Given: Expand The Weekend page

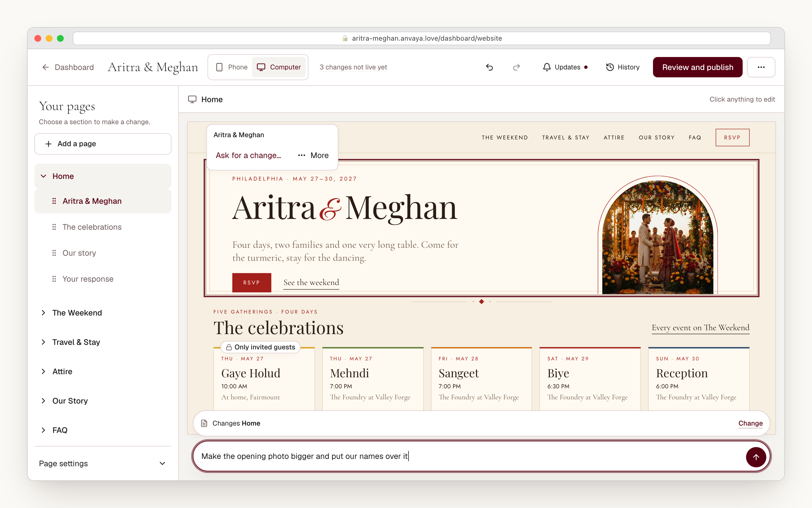Looking at the screenshot, I should click(x=43, y=313).
